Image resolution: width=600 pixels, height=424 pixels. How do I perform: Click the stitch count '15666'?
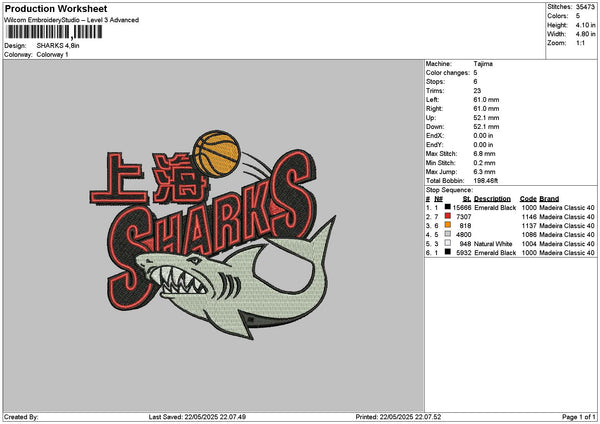click(462, 208)
